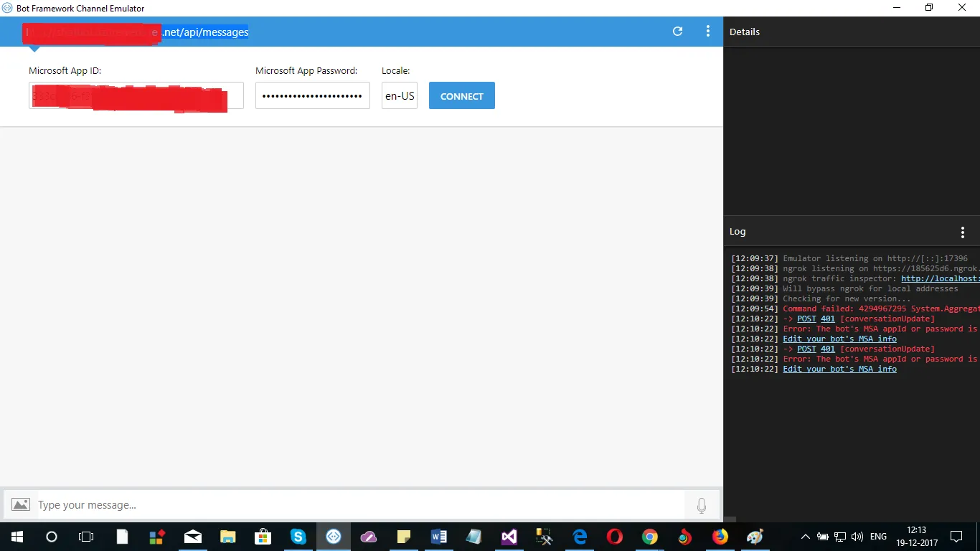Open the emulator settings three-dot menu
This screenshot has width=980, height=551.
coord(708,32)
